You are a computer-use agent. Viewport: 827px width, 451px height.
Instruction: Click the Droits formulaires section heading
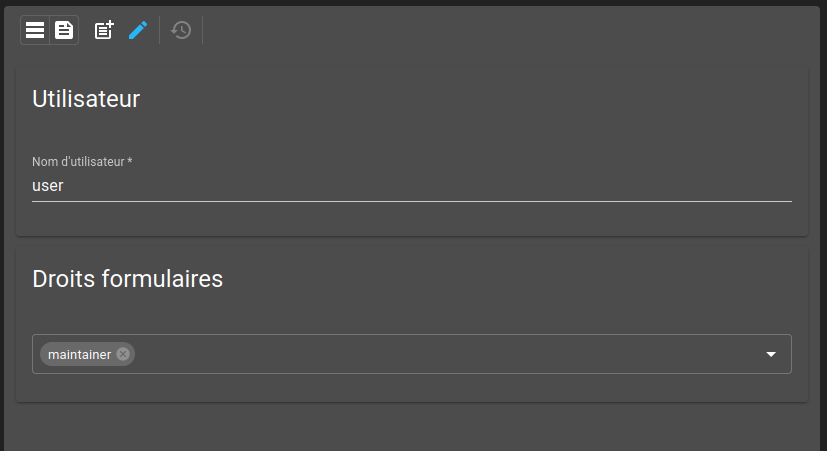coord(128,279)
